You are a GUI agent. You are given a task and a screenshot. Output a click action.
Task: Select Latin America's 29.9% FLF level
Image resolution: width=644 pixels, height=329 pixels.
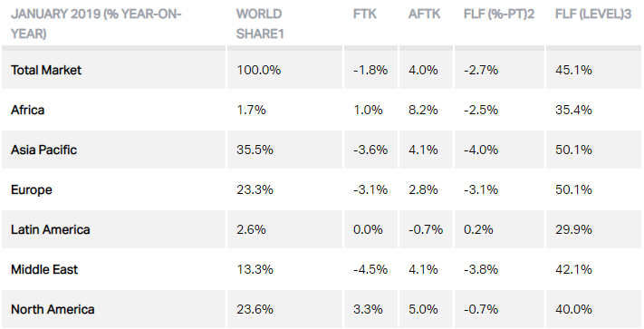coord(573,229)
